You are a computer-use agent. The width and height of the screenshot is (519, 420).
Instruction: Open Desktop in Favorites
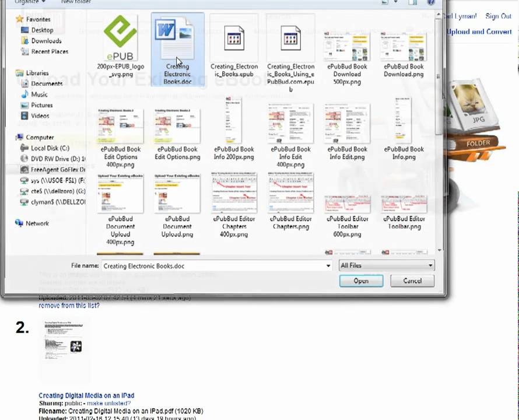[x=42, y=30]
